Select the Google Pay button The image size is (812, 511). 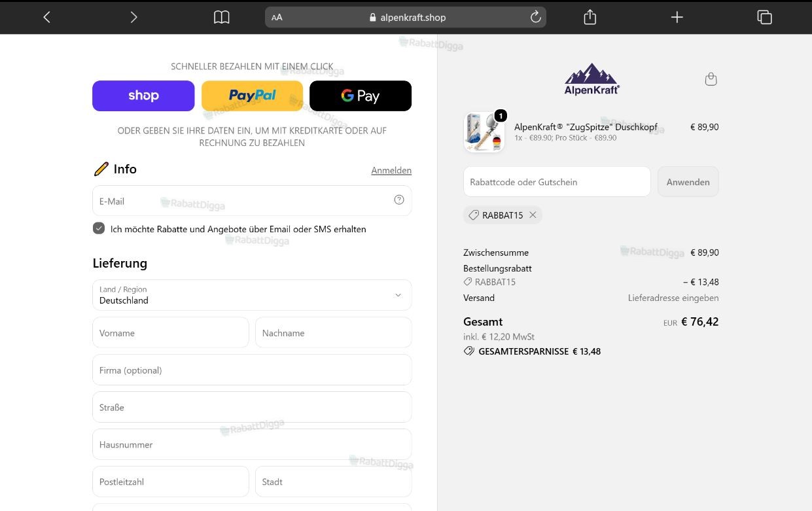pyautogui.click(x=361, y=96)
